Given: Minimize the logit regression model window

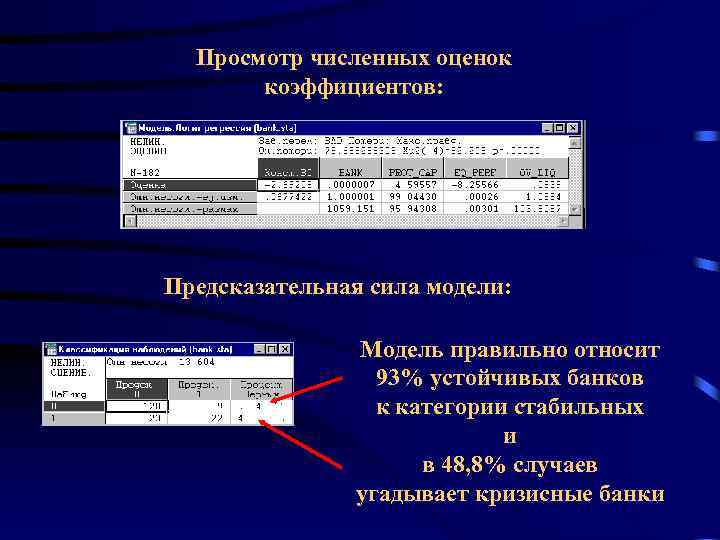Looking at the screenshot, I should coord(547,128).
